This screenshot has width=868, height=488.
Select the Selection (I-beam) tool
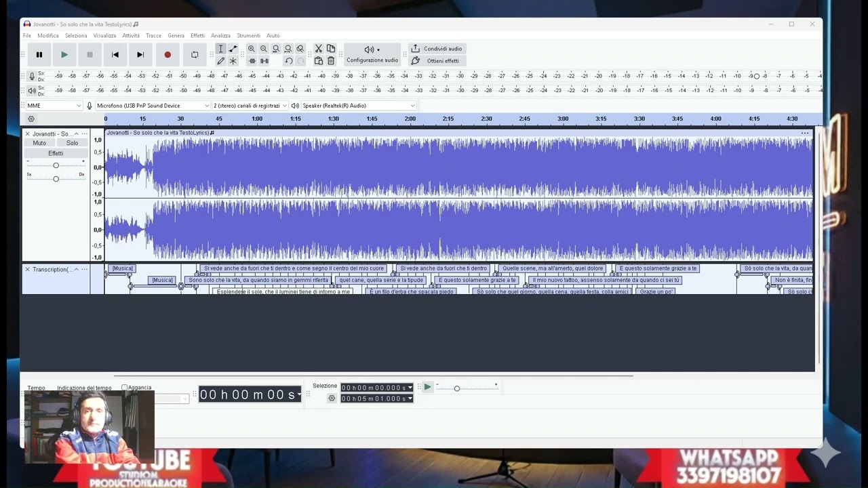coord(220,49)
